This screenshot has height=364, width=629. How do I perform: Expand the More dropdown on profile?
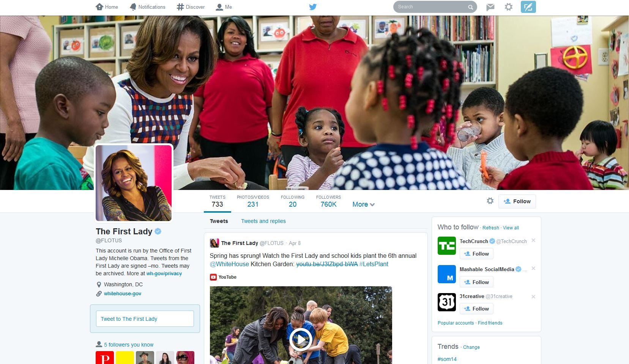coord(363,204)
